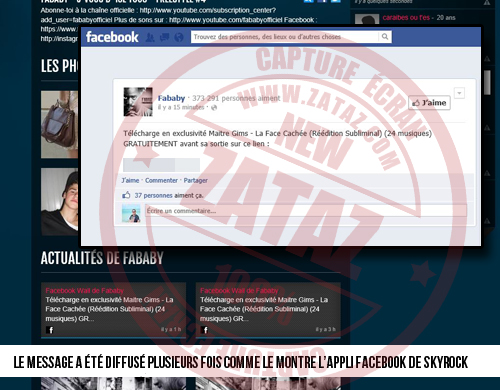Open the boy with cap photo thumbnail
This screenshot has width=500, height=390.
click(x=59, y=202)
